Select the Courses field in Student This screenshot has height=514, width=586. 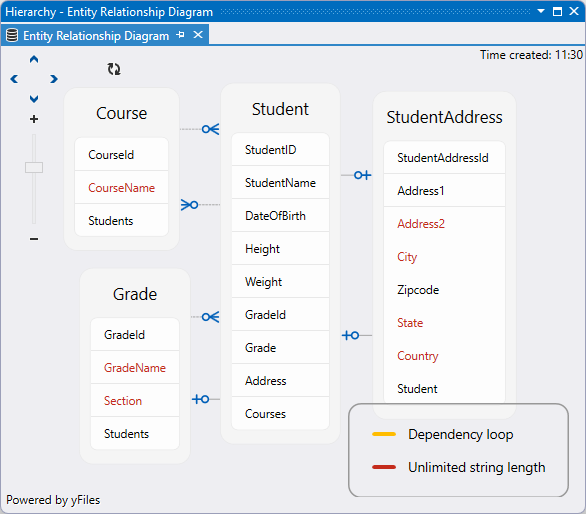280,413
